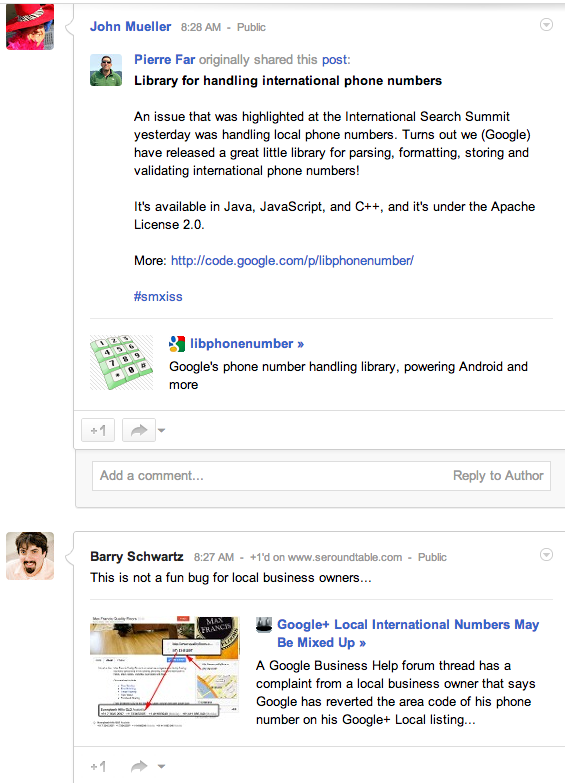The height and width of the screenshot is (783, 565).
Task: Open Google+ Local International Numbers article link
Action: 408,633
